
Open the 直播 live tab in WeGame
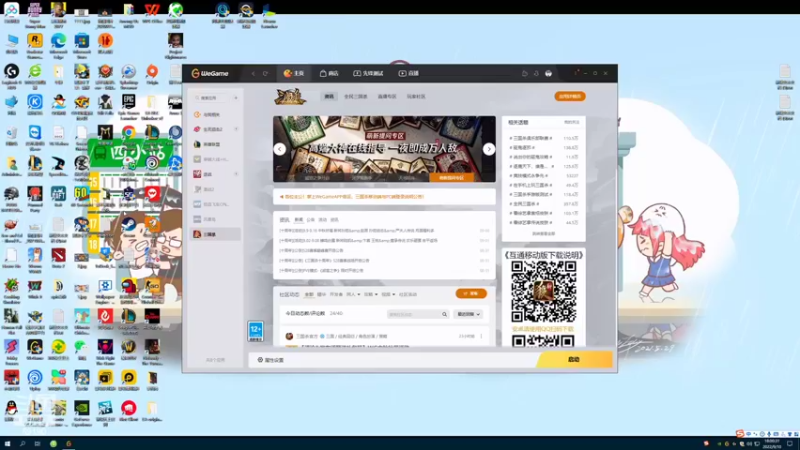pyautogui.click(x=408, y=73)
